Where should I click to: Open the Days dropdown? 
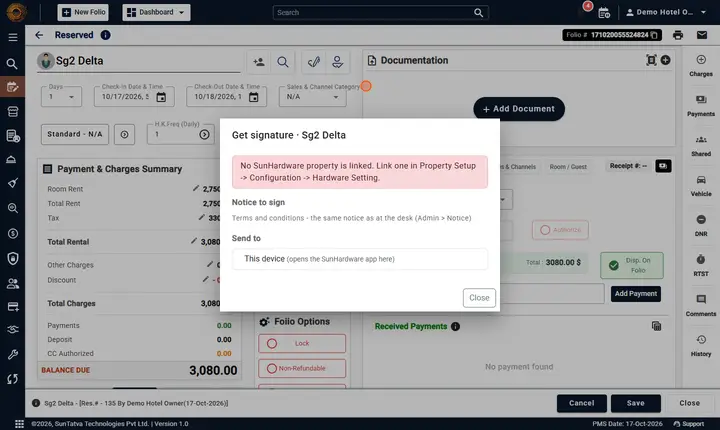[x=62, y=96]
